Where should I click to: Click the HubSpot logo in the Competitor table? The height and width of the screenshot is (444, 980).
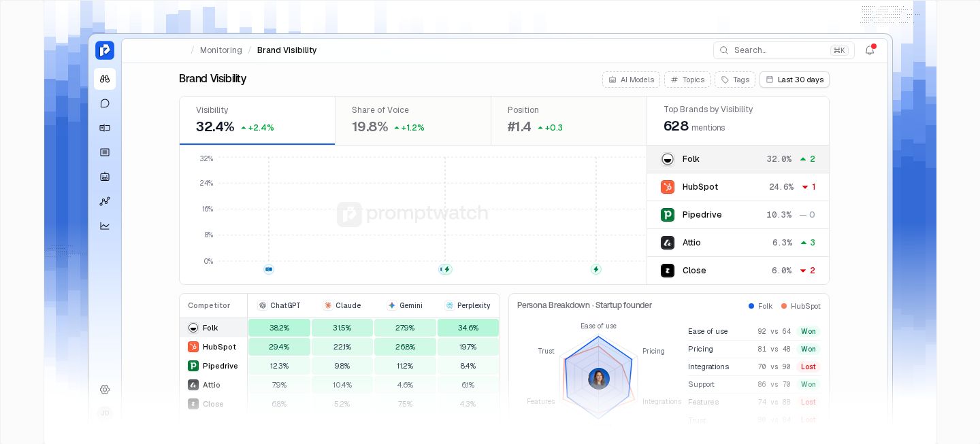tap(193, 347)
